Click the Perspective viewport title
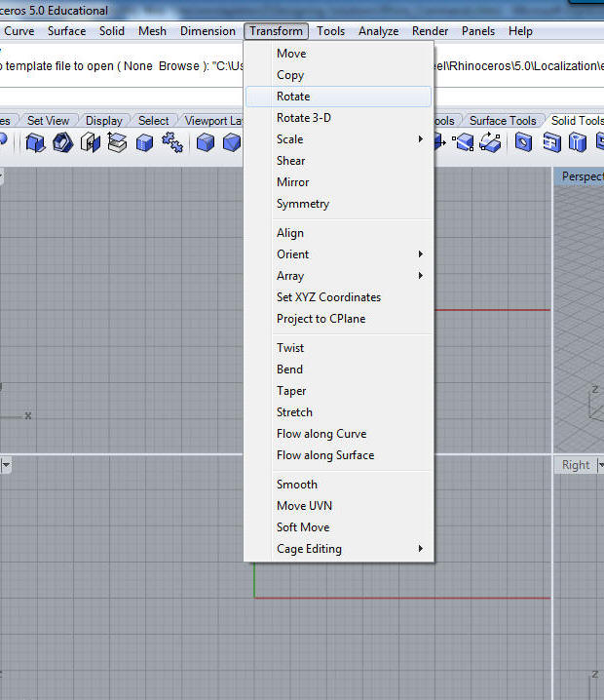604x700 pixels. (x=583, y=176)
